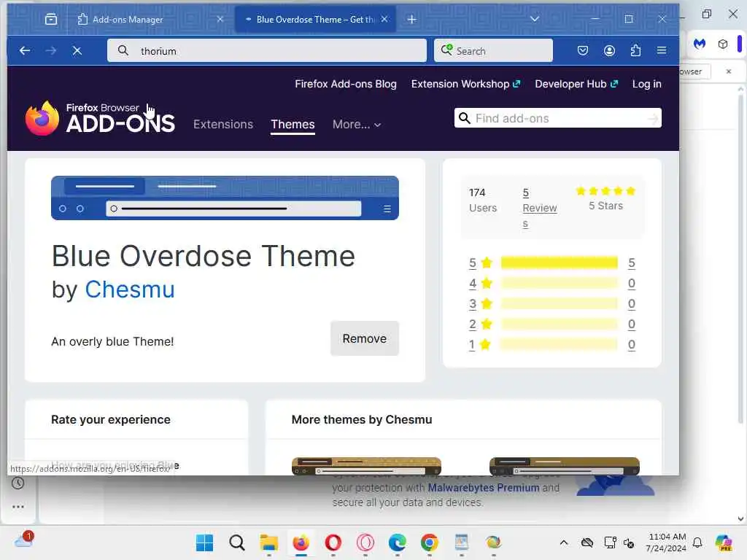Open clock showing 11:04 AM

667,542
